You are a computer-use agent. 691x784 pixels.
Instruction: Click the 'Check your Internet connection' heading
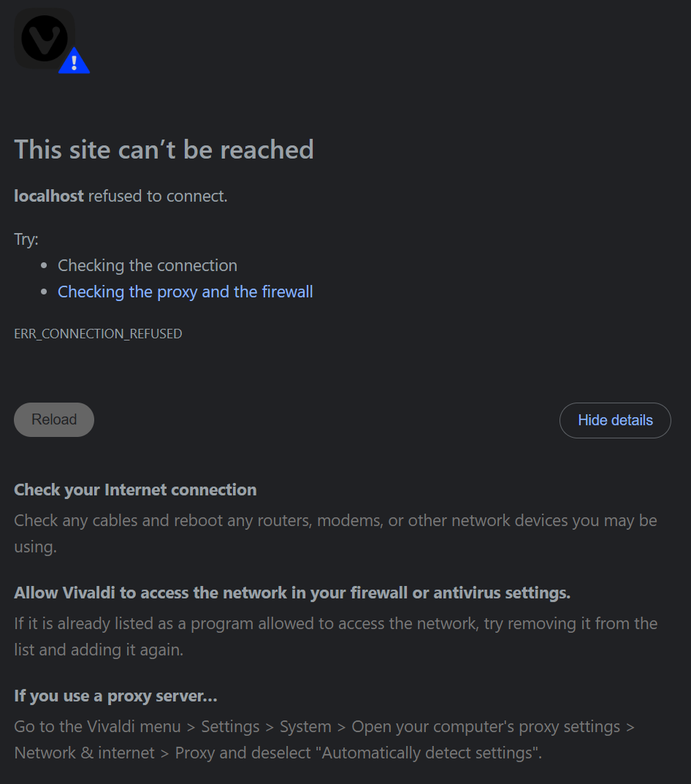click(x=135, y=490)
